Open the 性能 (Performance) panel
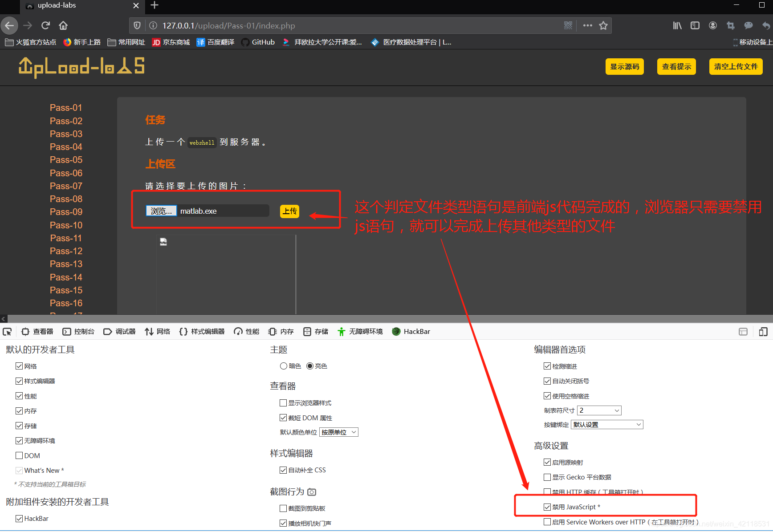 246,331
